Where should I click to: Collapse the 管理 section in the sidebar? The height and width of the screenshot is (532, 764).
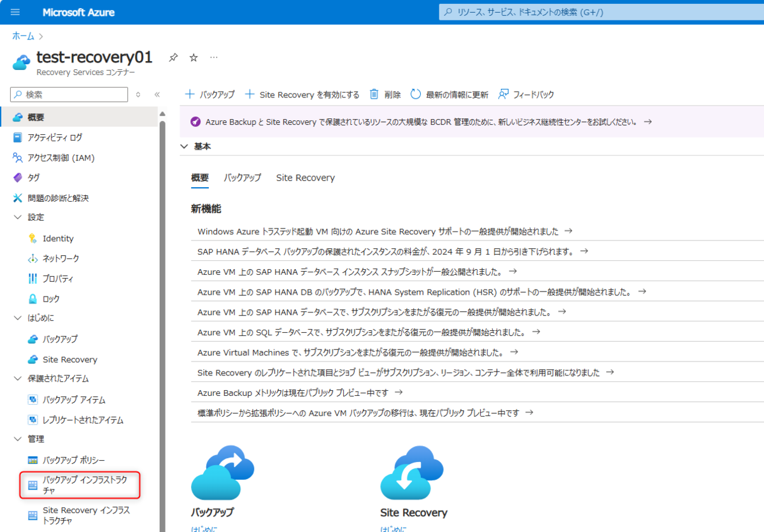(x=18, y=439)
